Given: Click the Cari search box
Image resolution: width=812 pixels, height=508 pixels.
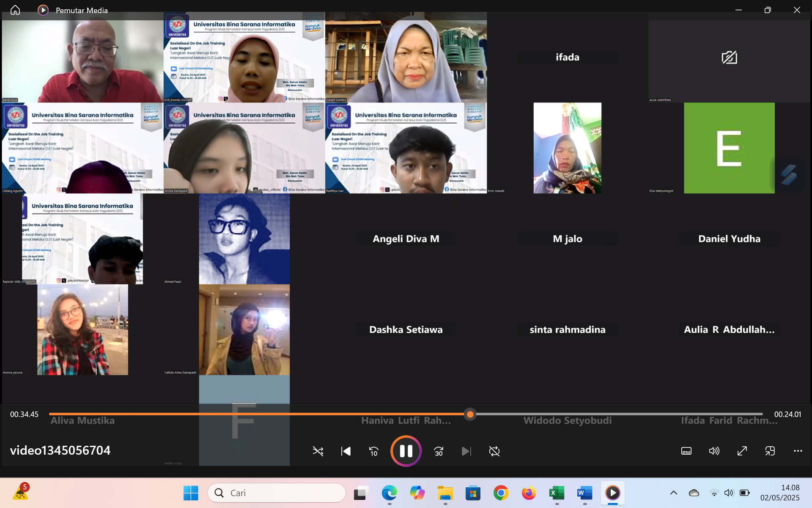Looking at the screenshot, I should click(277, 493).
